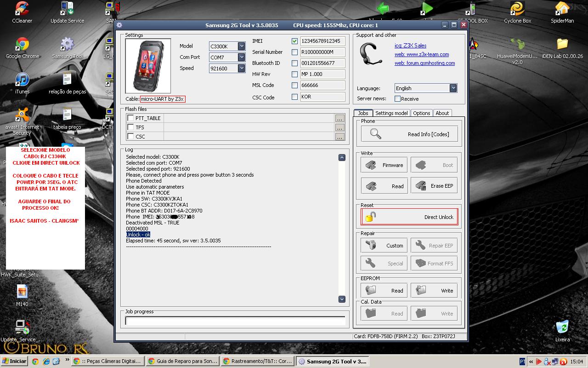Open the Lixeira recycle bin
Viewport: 588px width, 368px height.
coord(562,331)
